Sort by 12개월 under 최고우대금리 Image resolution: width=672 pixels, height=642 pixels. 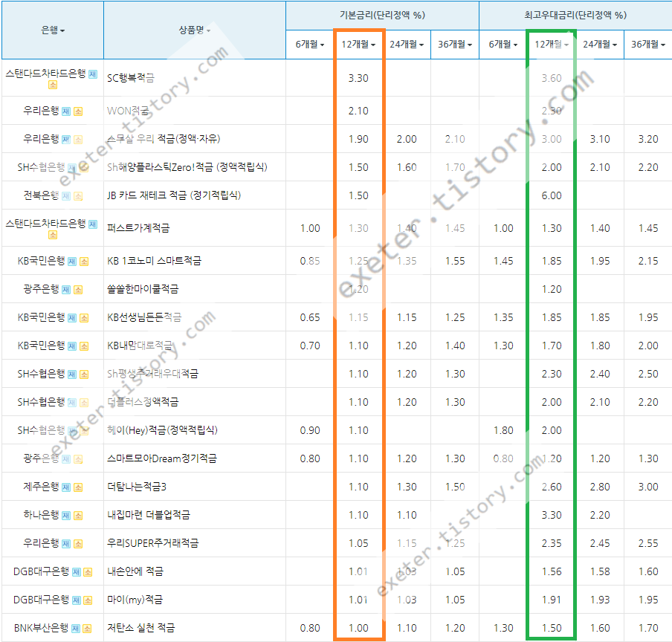pos(552,44)
